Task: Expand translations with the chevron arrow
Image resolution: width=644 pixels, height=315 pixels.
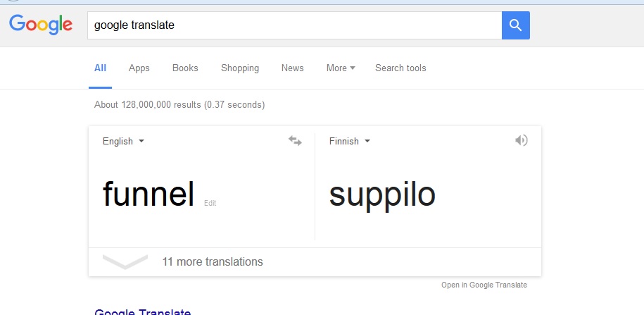Action: coord(125,261)
